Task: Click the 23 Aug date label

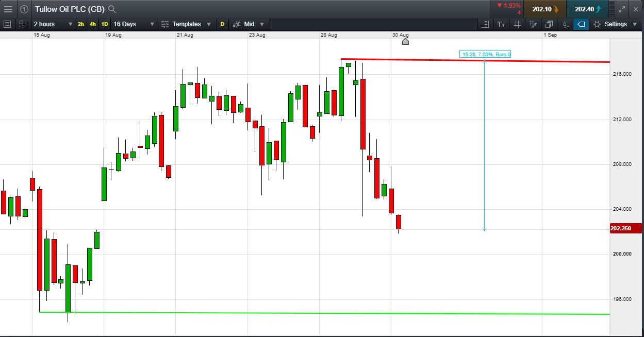Action: [257, 35]
